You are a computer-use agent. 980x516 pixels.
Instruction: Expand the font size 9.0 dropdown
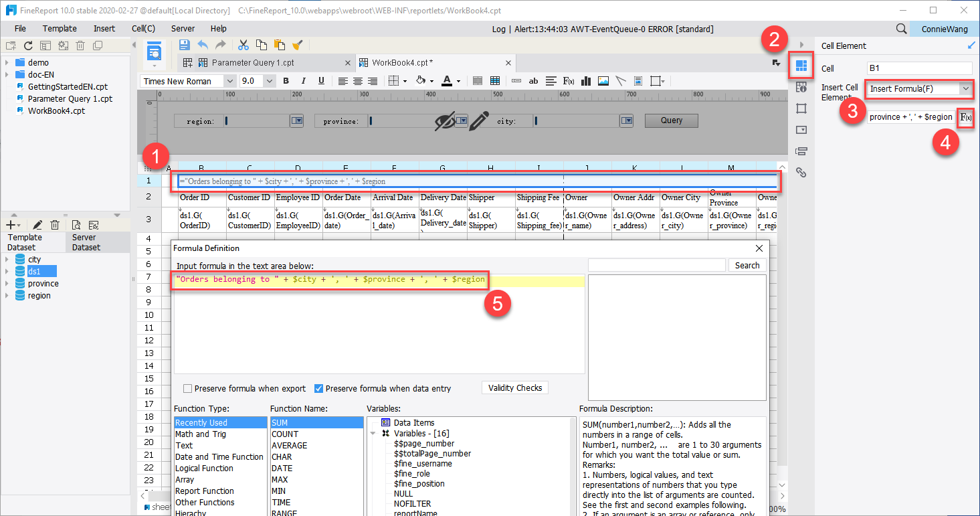268,80
